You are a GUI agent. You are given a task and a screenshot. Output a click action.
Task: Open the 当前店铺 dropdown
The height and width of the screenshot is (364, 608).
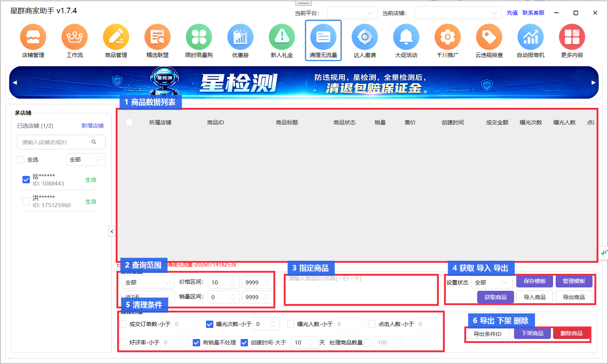coord(458,13)
